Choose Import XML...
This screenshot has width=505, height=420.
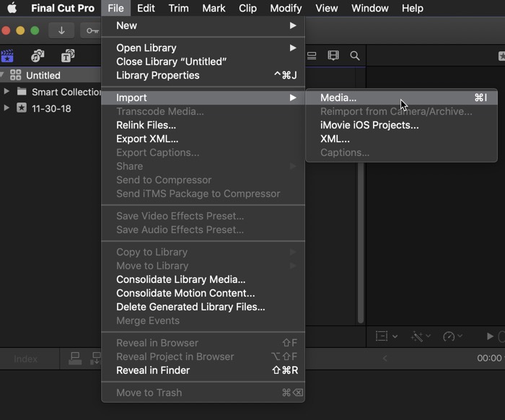[401, 139]
